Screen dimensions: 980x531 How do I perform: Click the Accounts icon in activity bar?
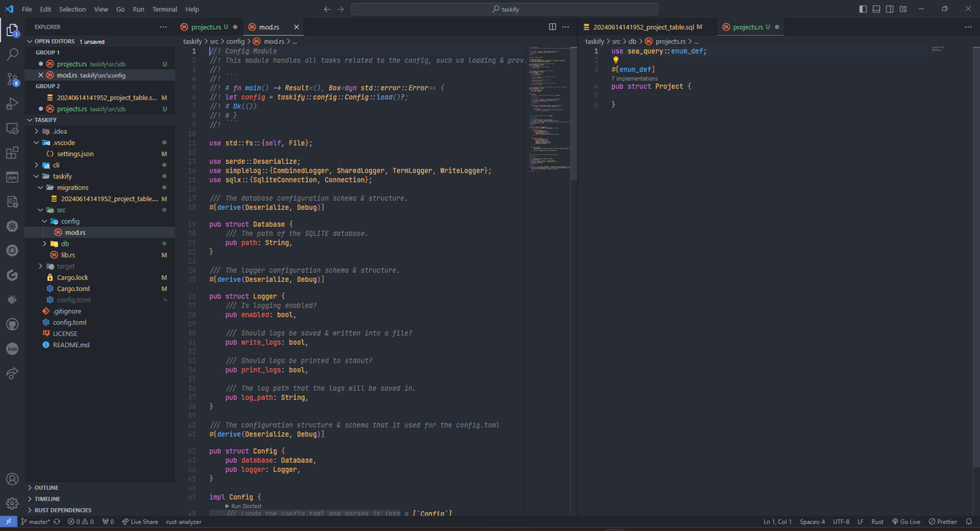12,480
